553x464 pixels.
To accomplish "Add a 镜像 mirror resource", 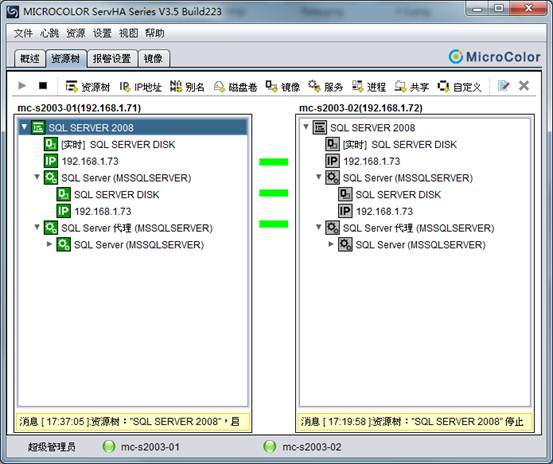I will coord(282,86).
